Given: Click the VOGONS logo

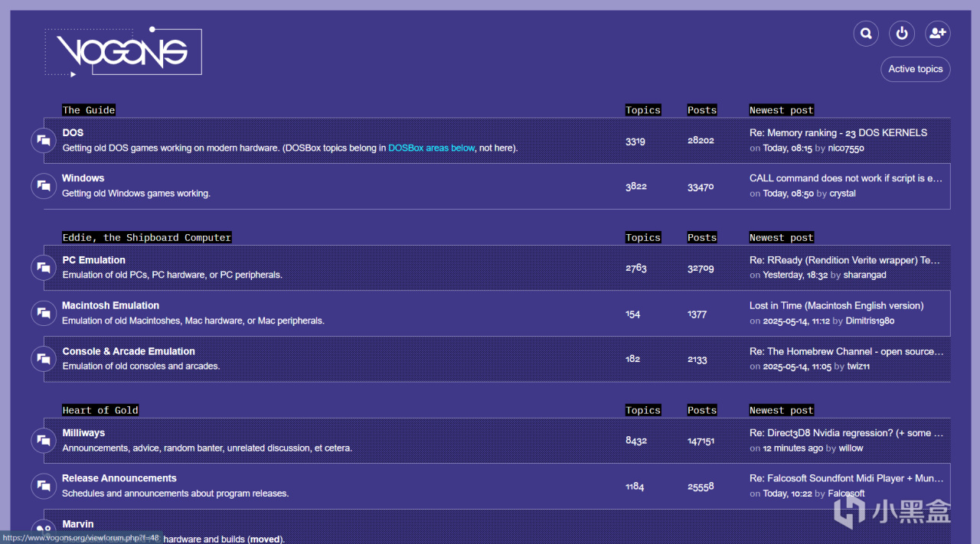Looking at the screenshot, I should coord(123,52).
